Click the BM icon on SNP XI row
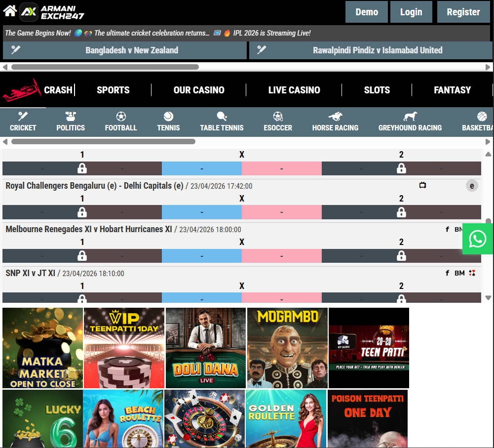 click(x=459, y=273)
